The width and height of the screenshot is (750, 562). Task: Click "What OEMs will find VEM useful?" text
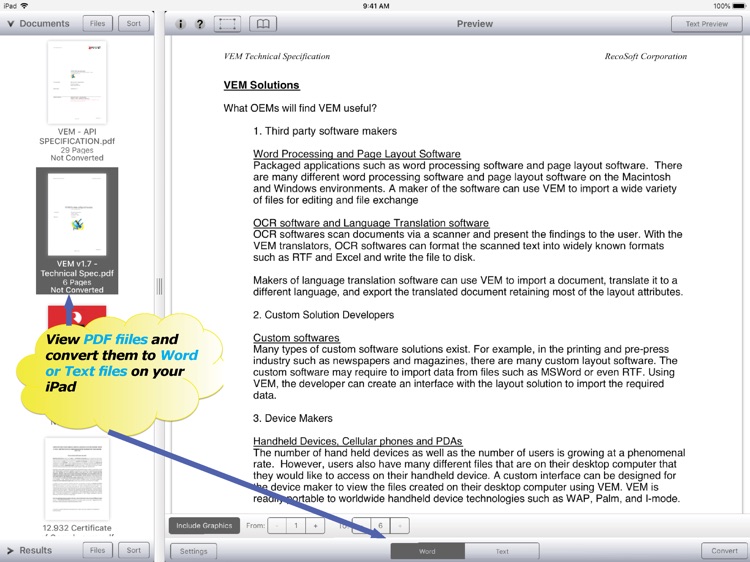(300, 108)
